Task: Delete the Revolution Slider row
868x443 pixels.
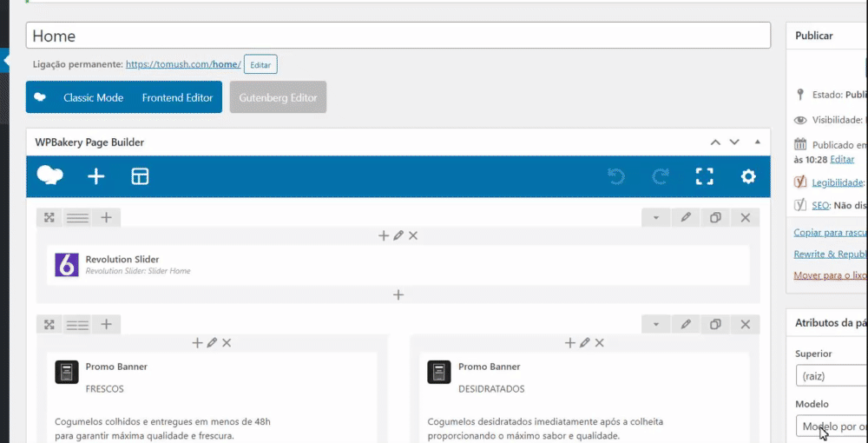Action: [745, 218]
